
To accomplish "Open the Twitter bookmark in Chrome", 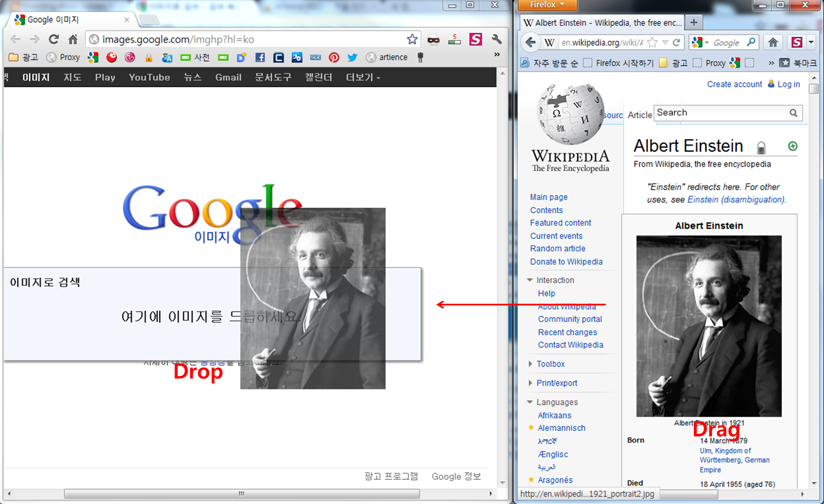I will point(352,57).
